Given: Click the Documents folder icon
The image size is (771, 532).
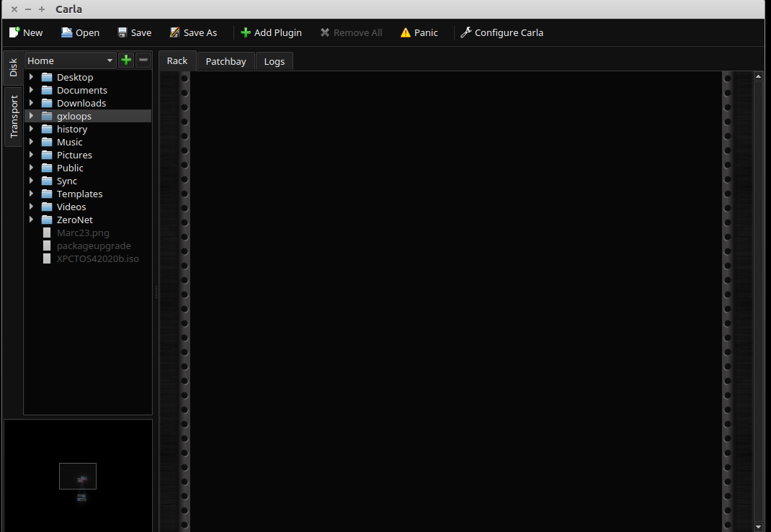Looking at the screenshot, I should click(x=47, y=90).
